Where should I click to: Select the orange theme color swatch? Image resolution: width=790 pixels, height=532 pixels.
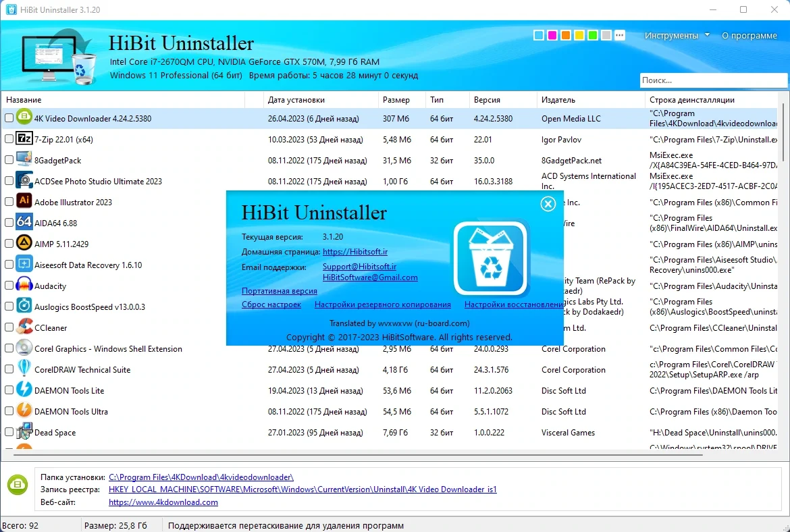[x=566, y=35]
